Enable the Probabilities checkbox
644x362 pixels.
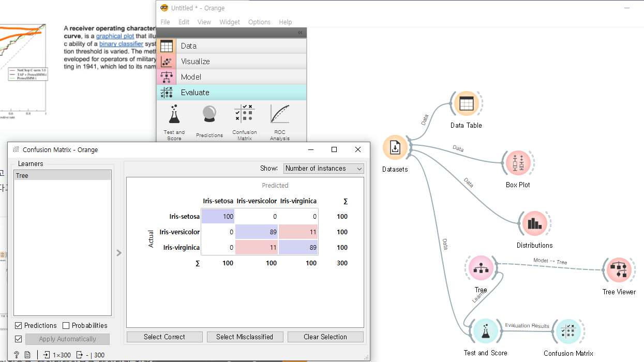[66, 325]
